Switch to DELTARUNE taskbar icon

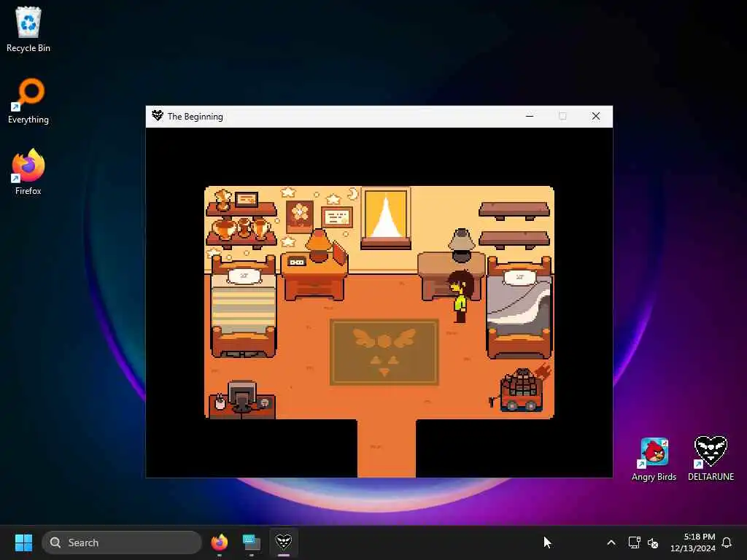(284, 542)
